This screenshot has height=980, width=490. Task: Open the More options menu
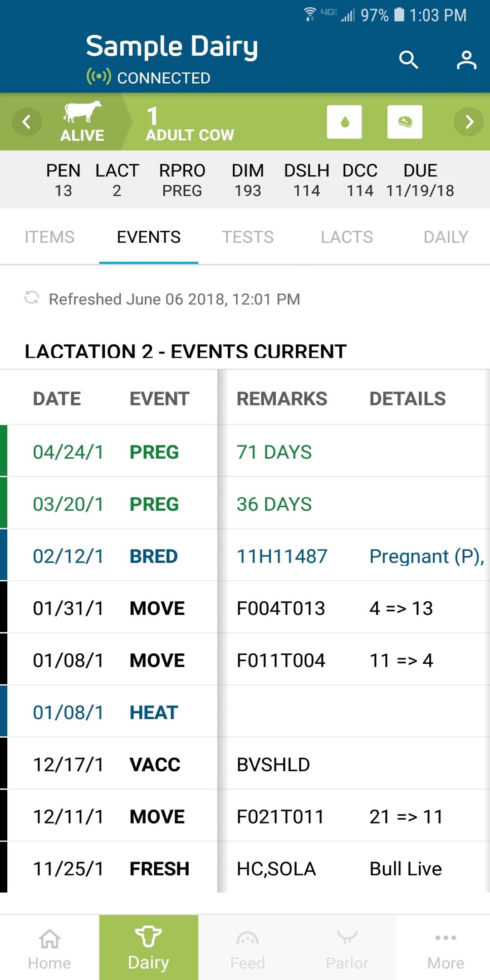[x=446, y=948]
